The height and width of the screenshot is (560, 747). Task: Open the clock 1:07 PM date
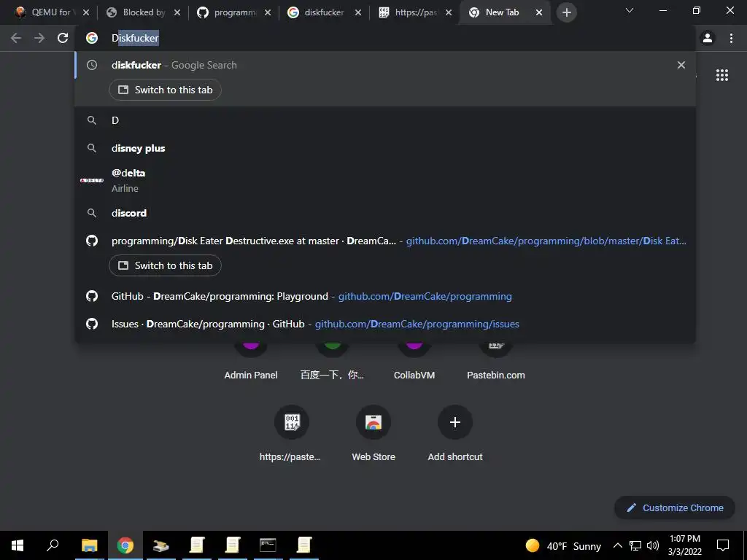point(684,545)
